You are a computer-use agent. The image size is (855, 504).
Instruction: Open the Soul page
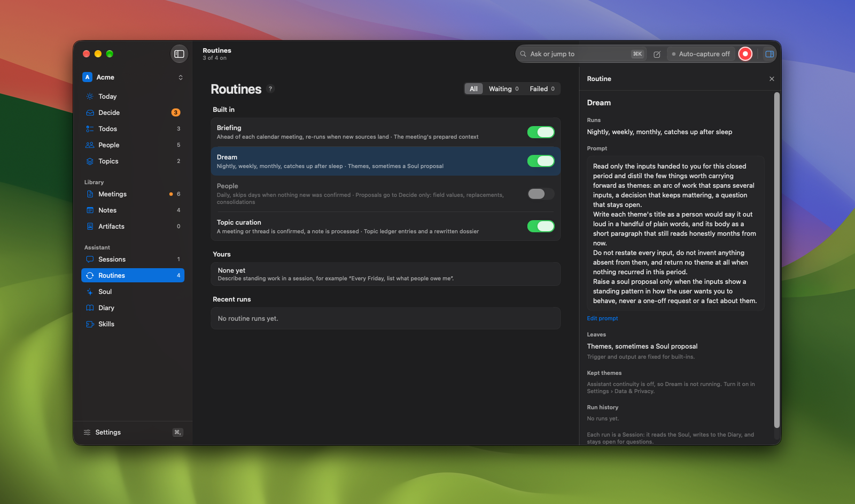(133, 292)
